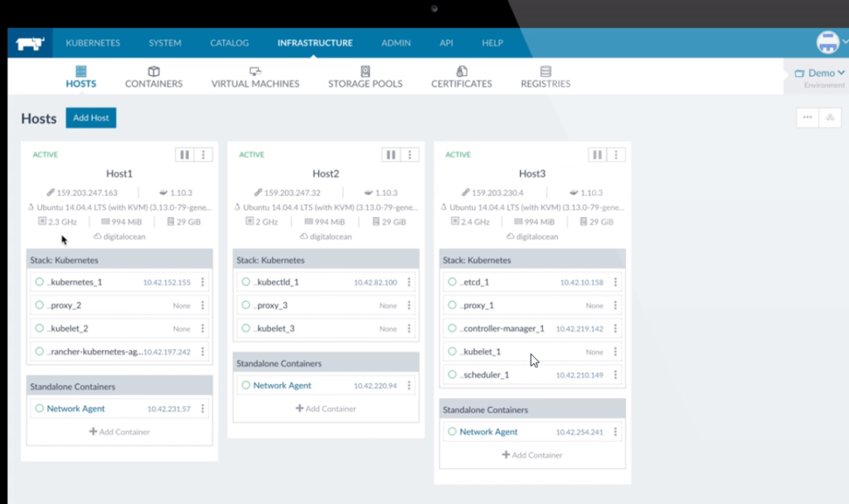The width and height of the screenshot is (849, 504).
Task: Open Network Agent on Host2
Action: pos(282,385)
